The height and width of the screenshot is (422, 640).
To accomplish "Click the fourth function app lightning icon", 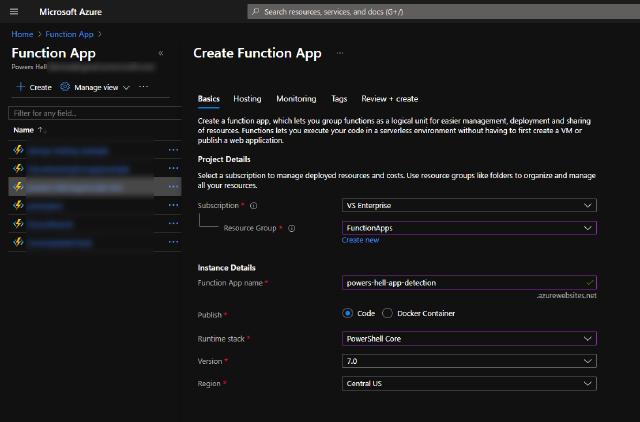I will 18,205.
